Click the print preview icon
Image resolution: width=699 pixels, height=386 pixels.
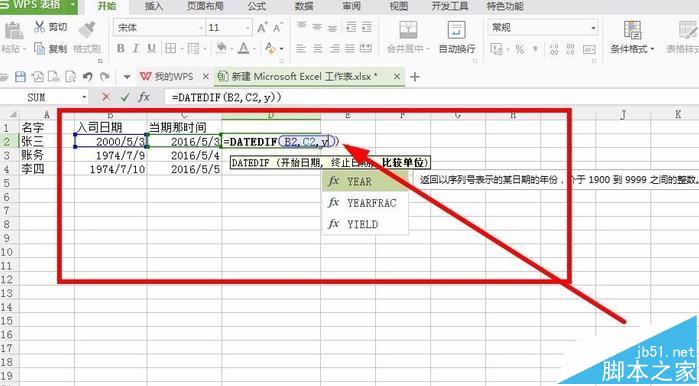[70, 77]
